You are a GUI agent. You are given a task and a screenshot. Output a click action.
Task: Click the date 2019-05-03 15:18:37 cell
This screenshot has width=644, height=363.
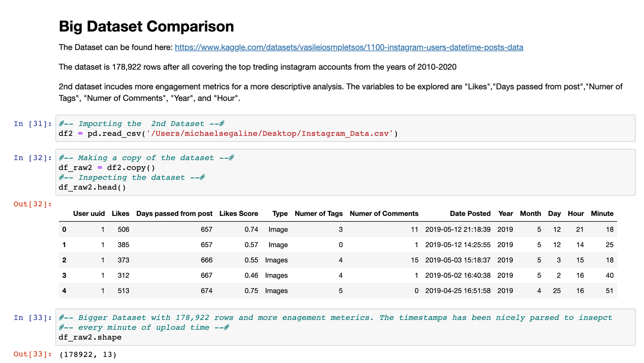point(458,260)
